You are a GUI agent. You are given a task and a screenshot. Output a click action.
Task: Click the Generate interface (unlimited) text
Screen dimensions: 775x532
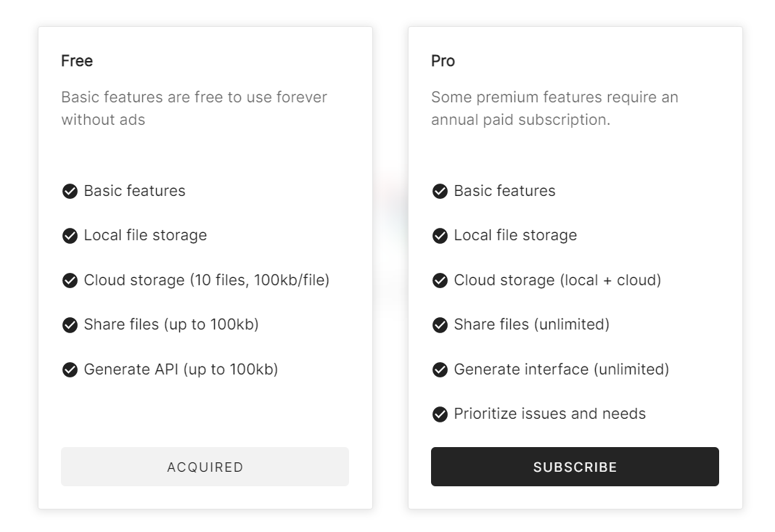point(561,369)
